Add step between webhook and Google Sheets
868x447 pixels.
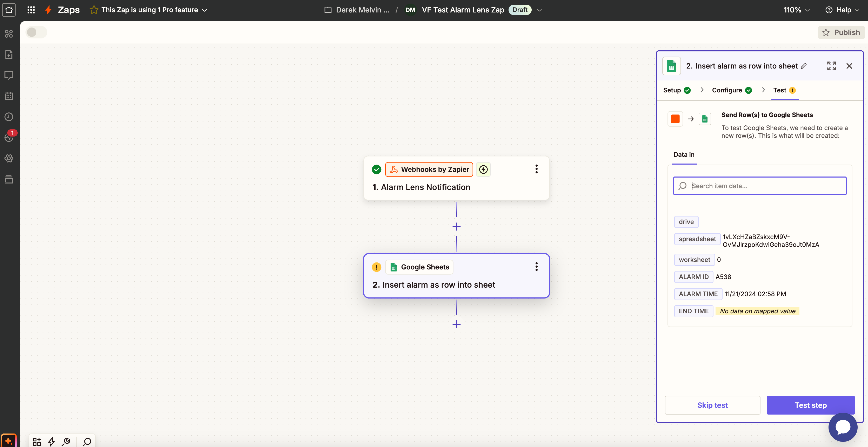457,227
